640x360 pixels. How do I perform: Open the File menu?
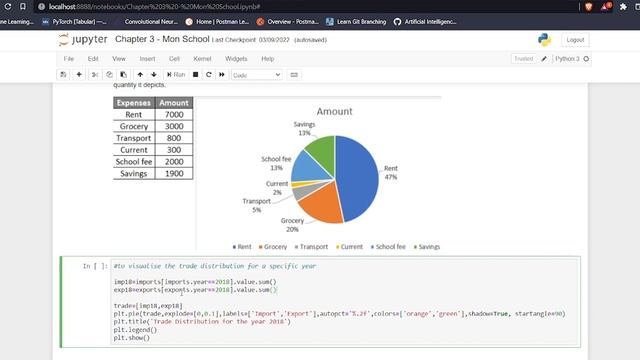tap(69, 59)
